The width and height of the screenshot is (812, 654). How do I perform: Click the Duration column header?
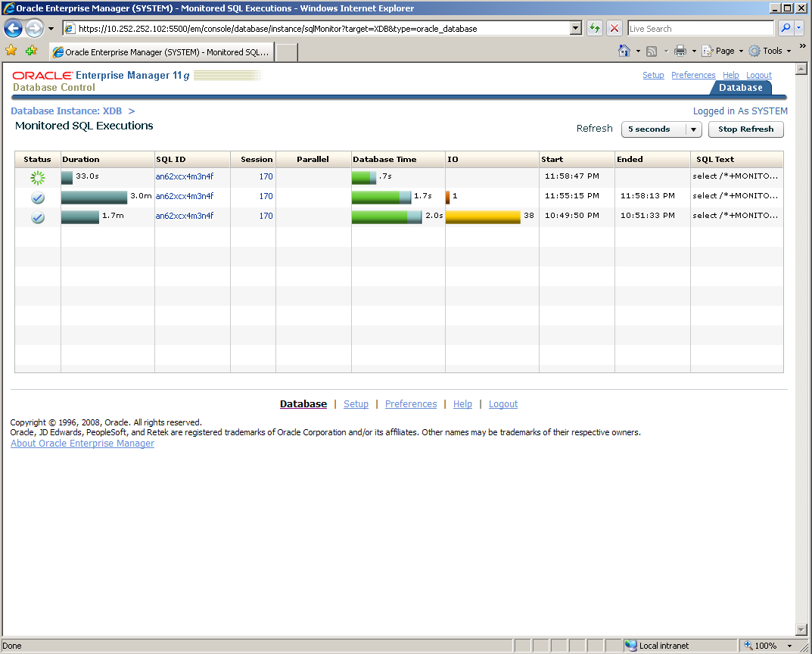pyautogui.click(x=107, y=160)
